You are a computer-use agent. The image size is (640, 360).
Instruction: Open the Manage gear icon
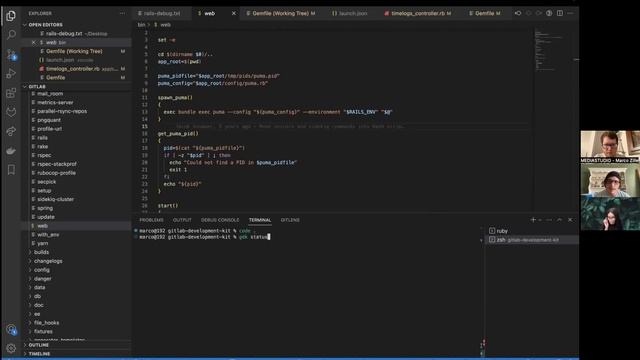[11, 348]
